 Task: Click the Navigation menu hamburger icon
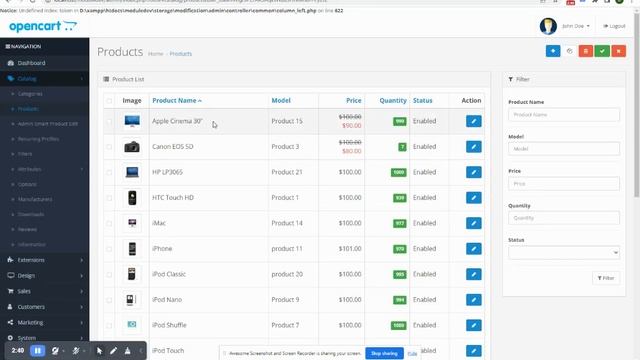pos(7,47)
